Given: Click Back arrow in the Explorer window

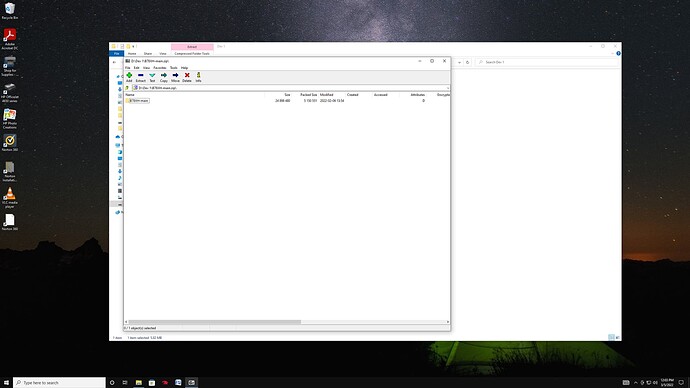Looking at the screenshot, I should tap(114, 62).
